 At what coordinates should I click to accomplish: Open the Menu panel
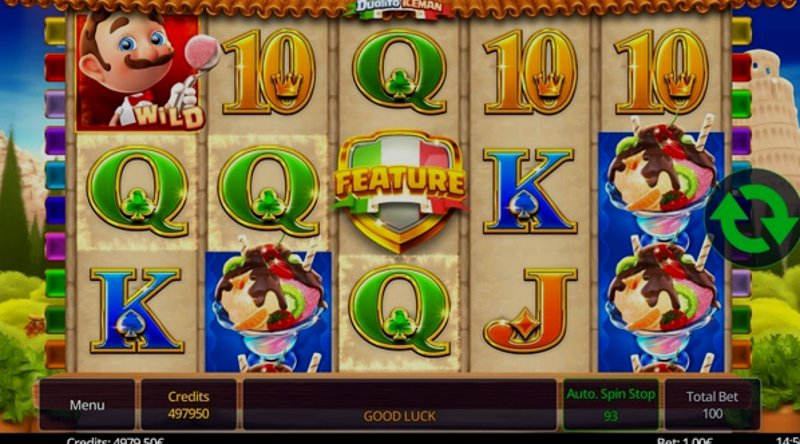(x=87, y=405)
